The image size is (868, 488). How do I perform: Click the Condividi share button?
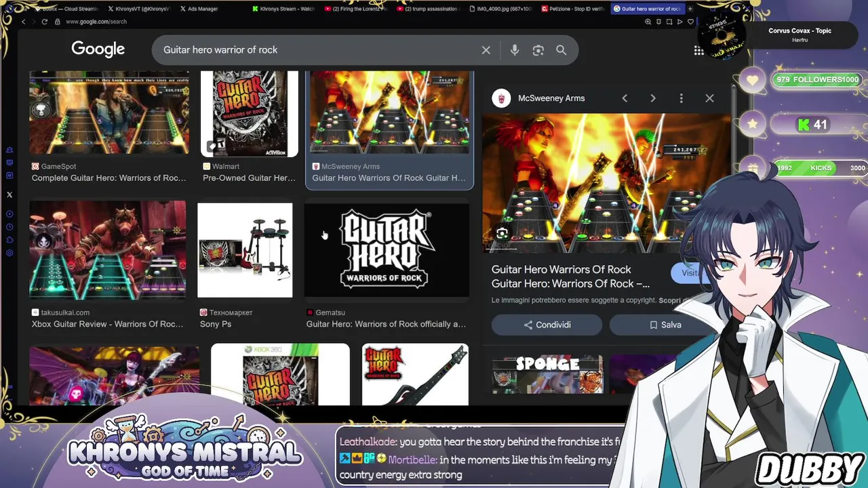point(547,325)
